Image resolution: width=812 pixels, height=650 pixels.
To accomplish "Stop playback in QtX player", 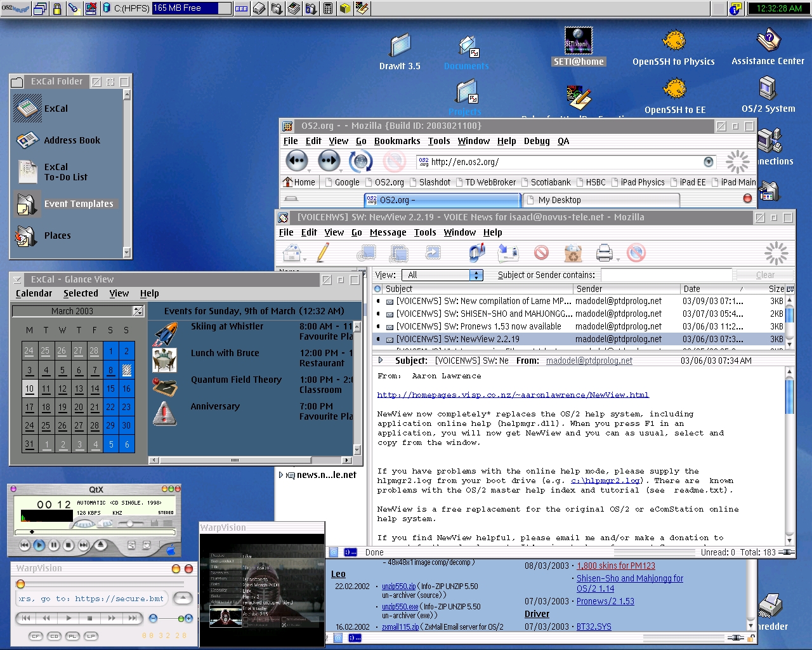I will 69,545.
